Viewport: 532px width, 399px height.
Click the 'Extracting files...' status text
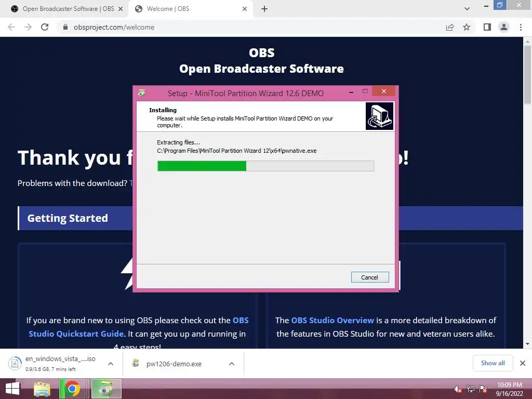[179, 142]
